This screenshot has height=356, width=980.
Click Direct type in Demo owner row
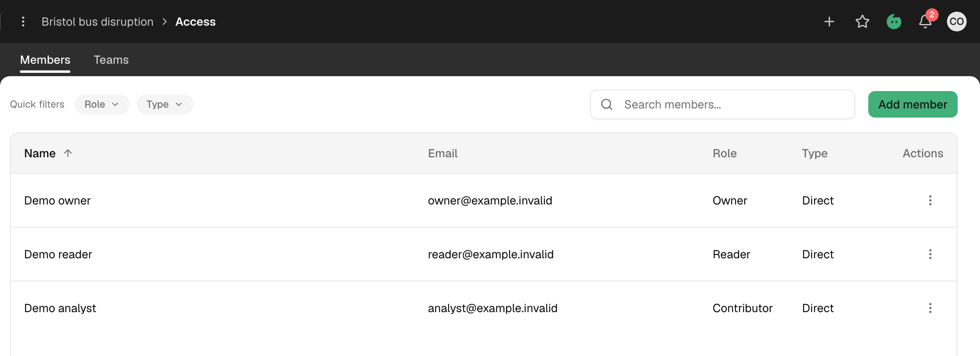818,200
